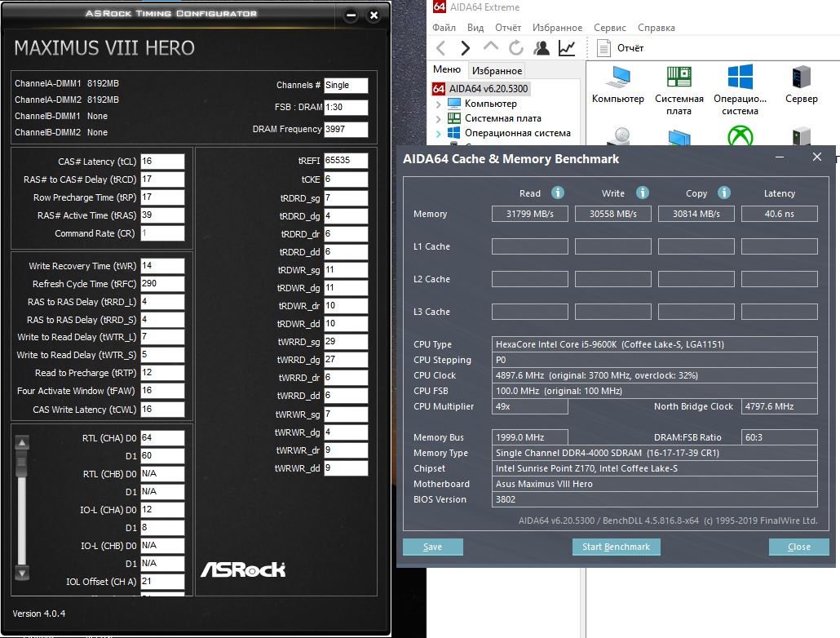Click the Save button in benchmark
This screenshot has width=840, height=638.
433,547
